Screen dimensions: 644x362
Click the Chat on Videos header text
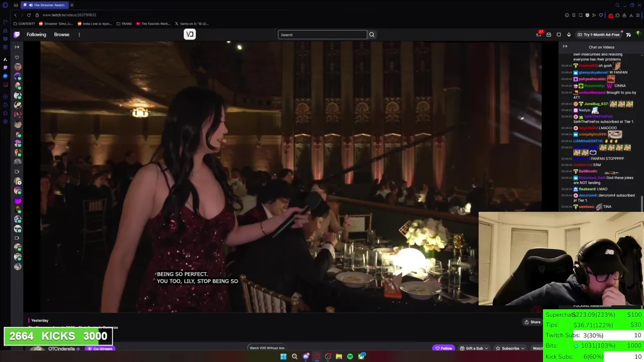point(601,47)
